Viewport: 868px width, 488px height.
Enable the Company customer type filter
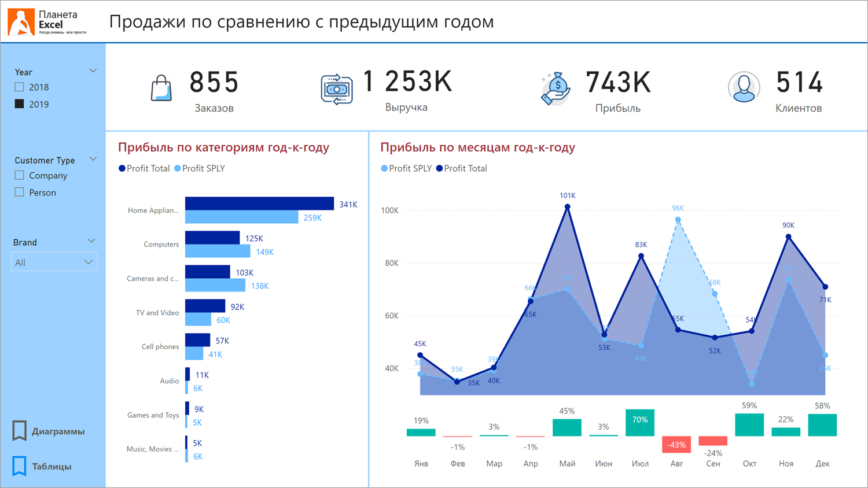coord(20,175)
